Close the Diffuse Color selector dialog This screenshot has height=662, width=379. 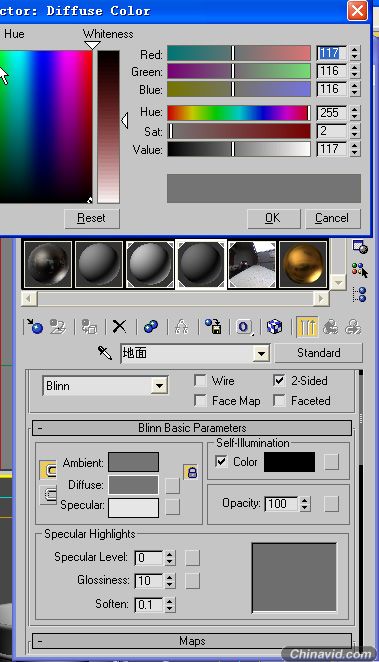(x=357, y=10)
